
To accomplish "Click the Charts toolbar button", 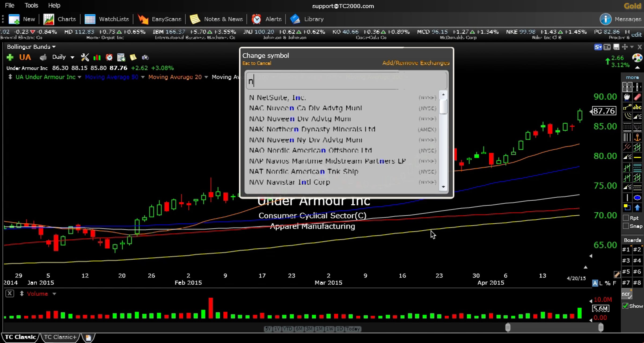I will 60,19.
